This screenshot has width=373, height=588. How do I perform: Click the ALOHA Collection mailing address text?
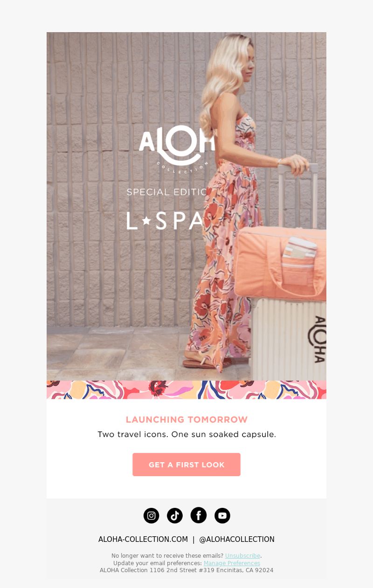pyautogui.click(x=186, y=570)
